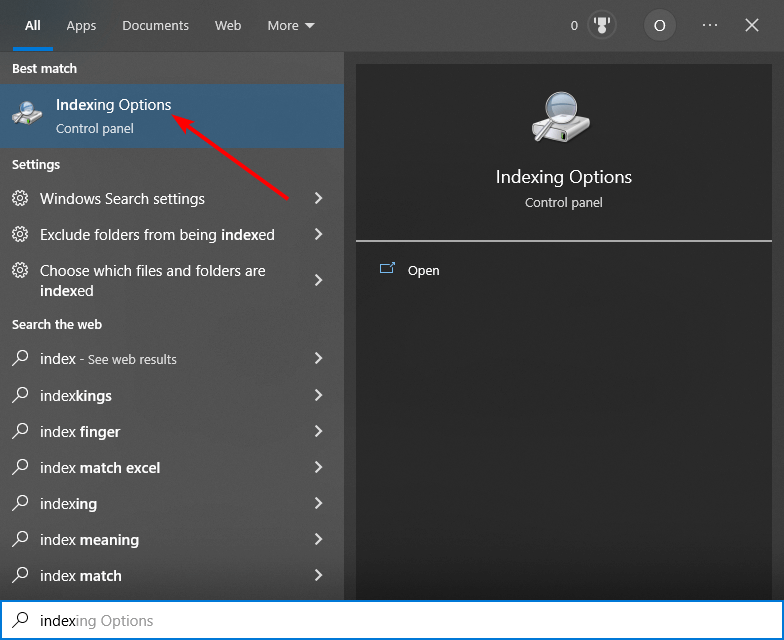Open Indexing Options best match result
The image size is (784, 640).
(172, 116)
